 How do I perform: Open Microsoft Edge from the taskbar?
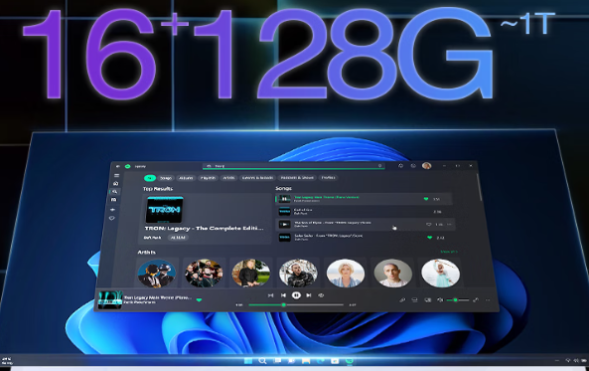pyautogui.click(x=320, y=361)
